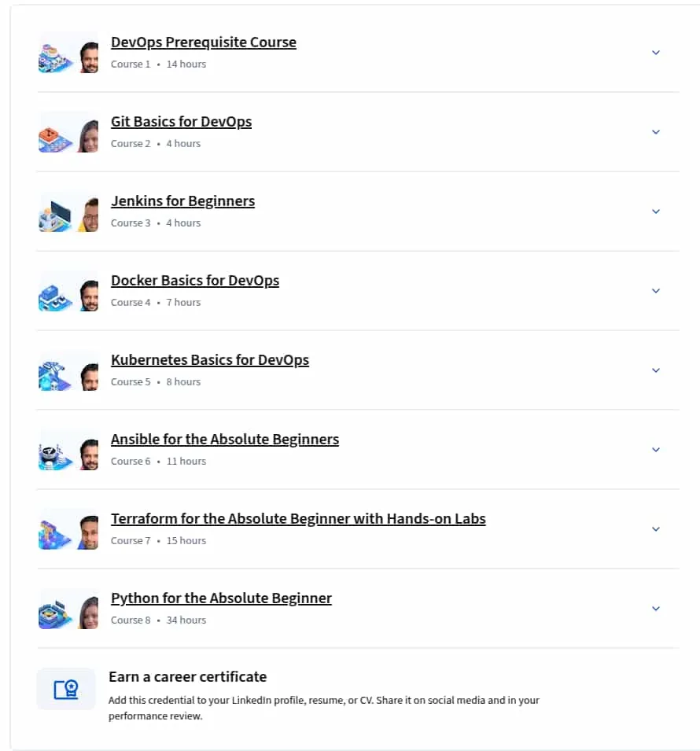This screenshot has height=751, width=700.
Task: Expand the Docker Basics for DevOps chevron
Action: click(x=656, y=291)
